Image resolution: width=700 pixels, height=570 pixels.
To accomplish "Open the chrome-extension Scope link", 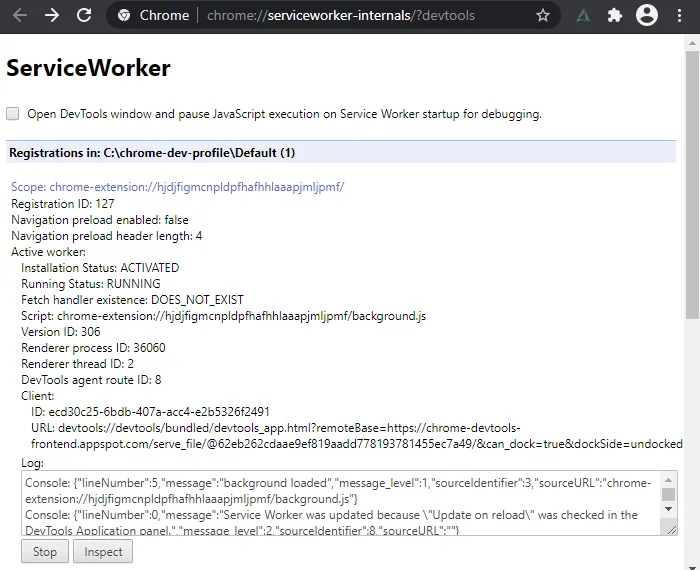I will click(177, 187).
